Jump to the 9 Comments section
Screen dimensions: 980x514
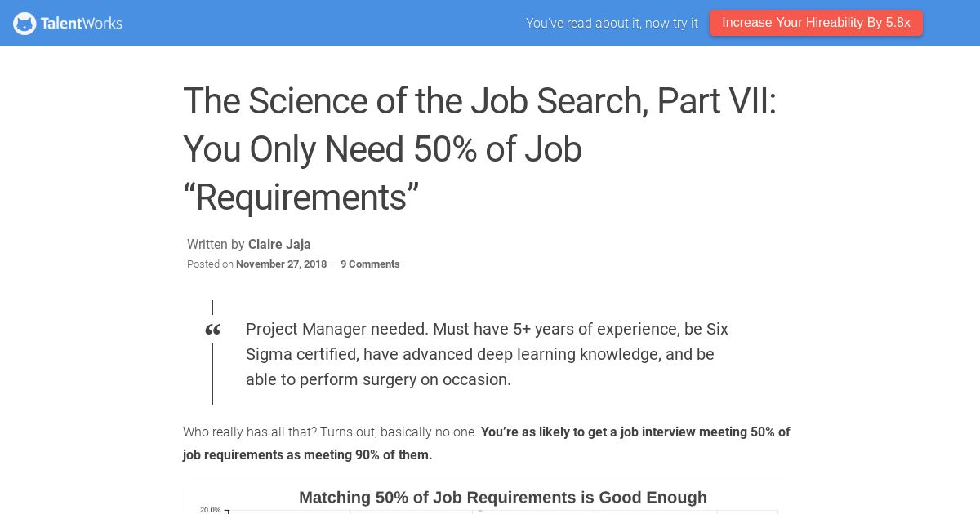[x=370, y=264]
